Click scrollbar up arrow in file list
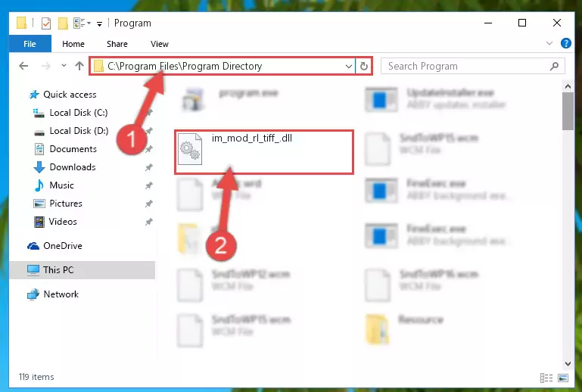Image resolution: width=582 pixels, height=392 pixels. [x=568, y=86]
